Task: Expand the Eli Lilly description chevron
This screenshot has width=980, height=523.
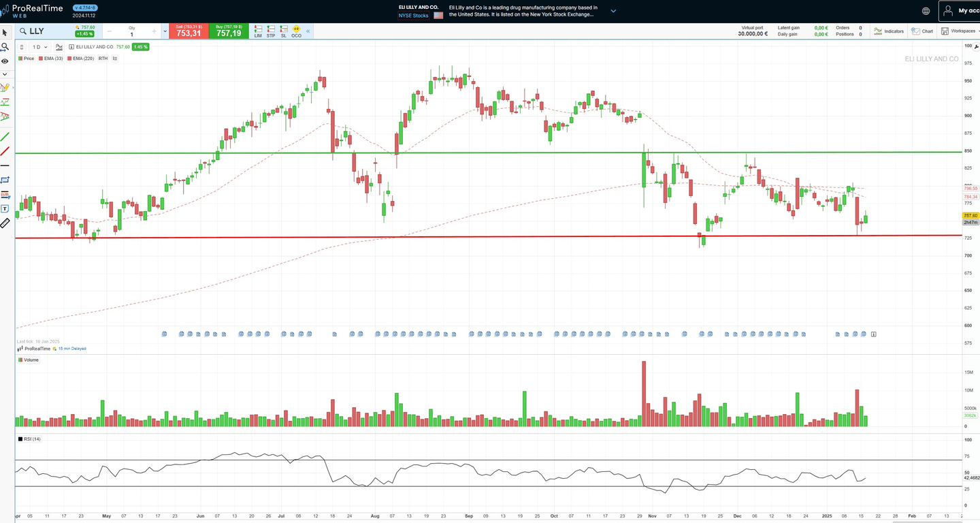Action: [x=613, y=11]
